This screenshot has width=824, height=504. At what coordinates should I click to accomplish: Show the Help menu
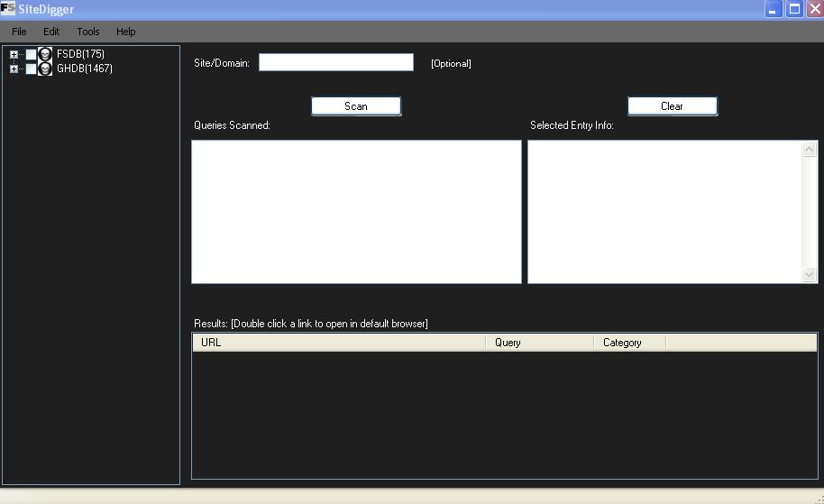coord(126,32)
